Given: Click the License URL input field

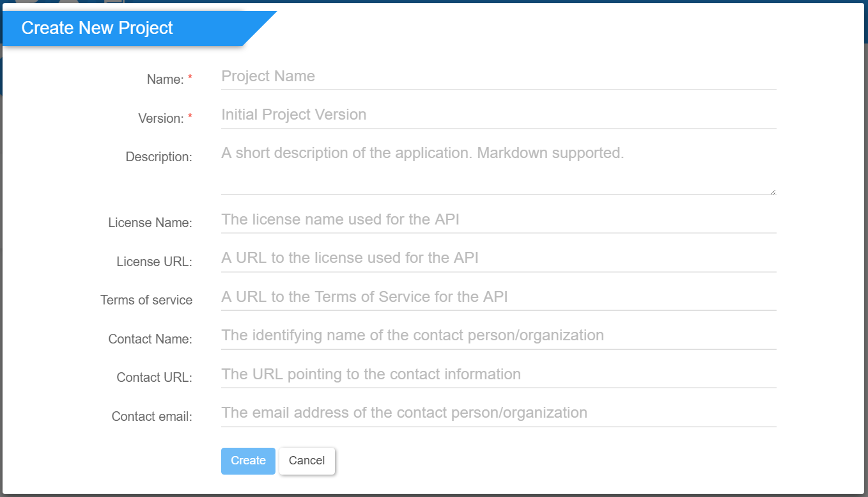Looking at the screenshot, I should pyautogui.click(x=499, y=258).
